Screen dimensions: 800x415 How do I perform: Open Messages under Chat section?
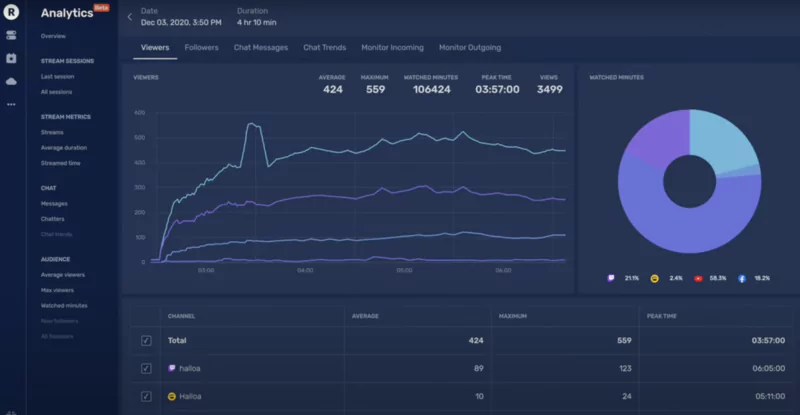(x=54, y=204)
